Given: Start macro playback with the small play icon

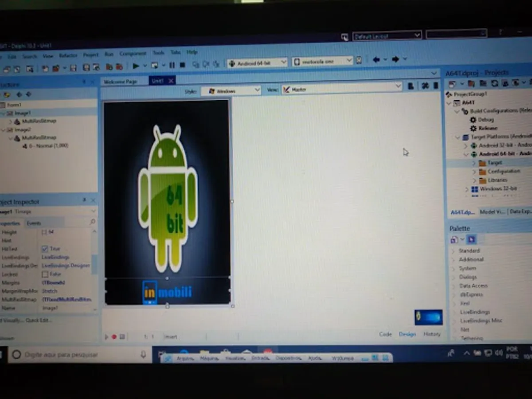Looking at the screenshot, I should (x=106, y=337).
